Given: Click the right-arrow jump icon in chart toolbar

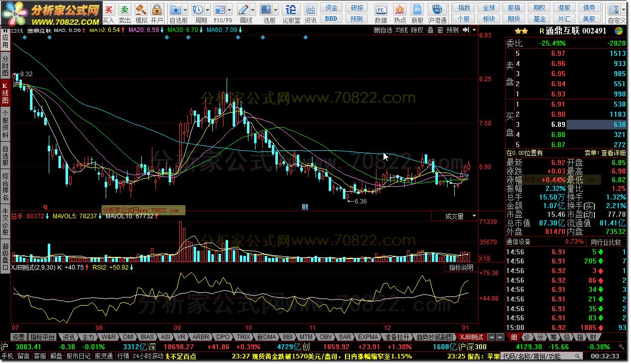Looking at the screenshot, I should (x=465, y=30).
